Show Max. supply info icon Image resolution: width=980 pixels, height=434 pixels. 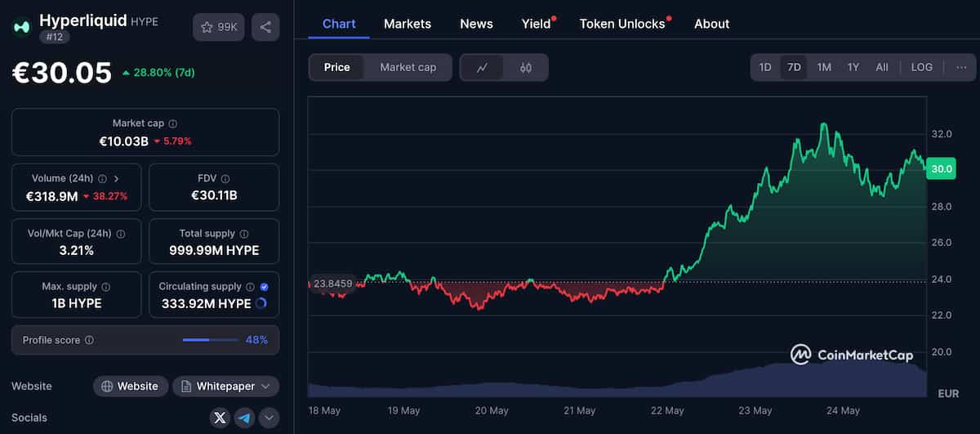click(105, 287)
